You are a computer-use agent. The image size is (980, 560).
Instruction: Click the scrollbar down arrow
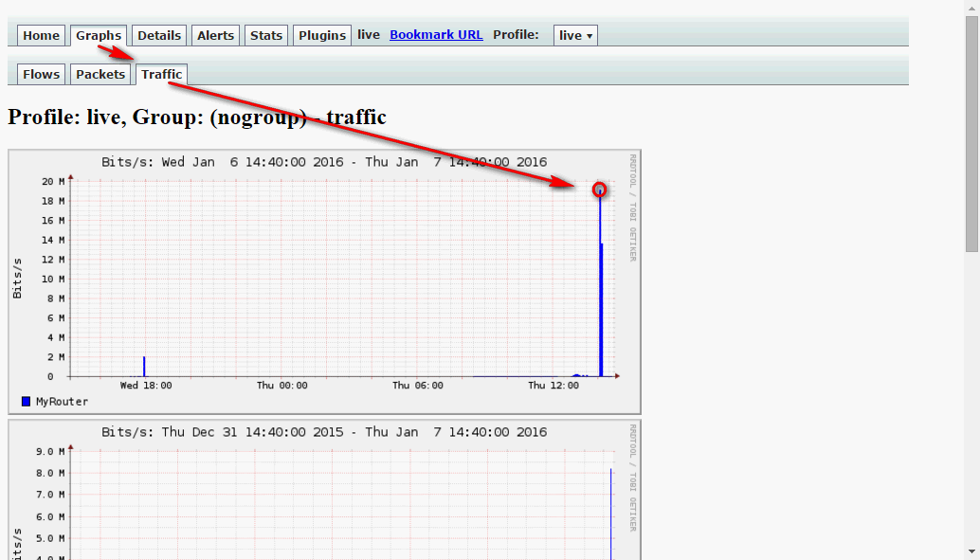coord(971,553)
